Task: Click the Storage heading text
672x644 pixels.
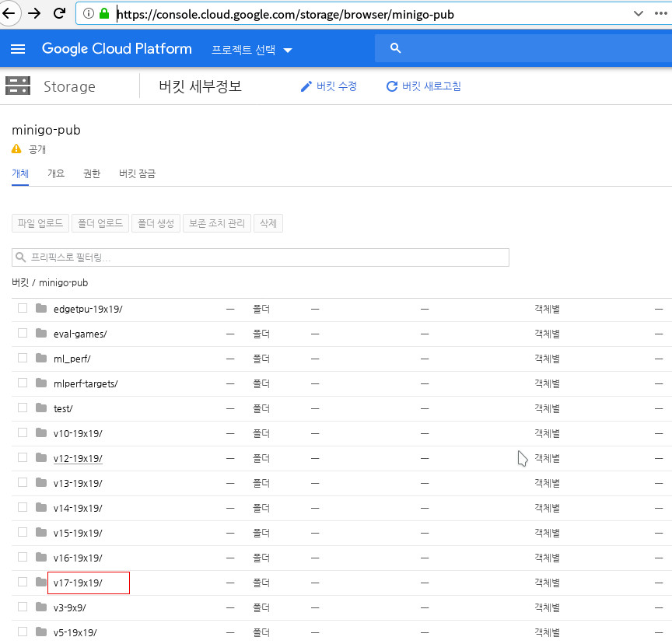Action: tap(69, 86)
